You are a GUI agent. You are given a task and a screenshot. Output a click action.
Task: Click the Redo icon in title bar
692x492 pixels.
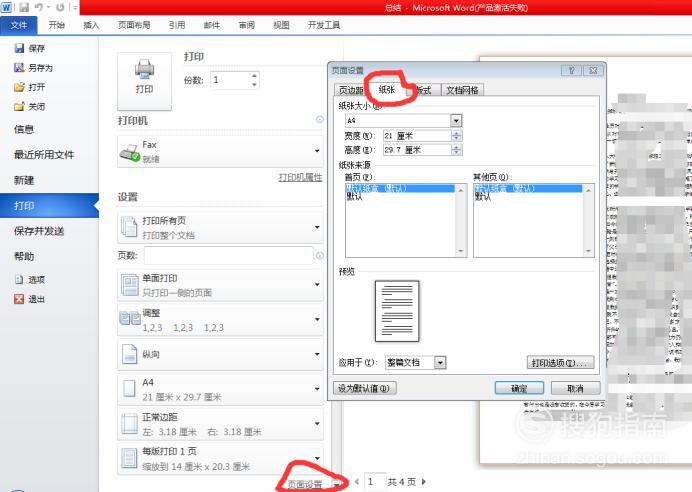[60, 7]
